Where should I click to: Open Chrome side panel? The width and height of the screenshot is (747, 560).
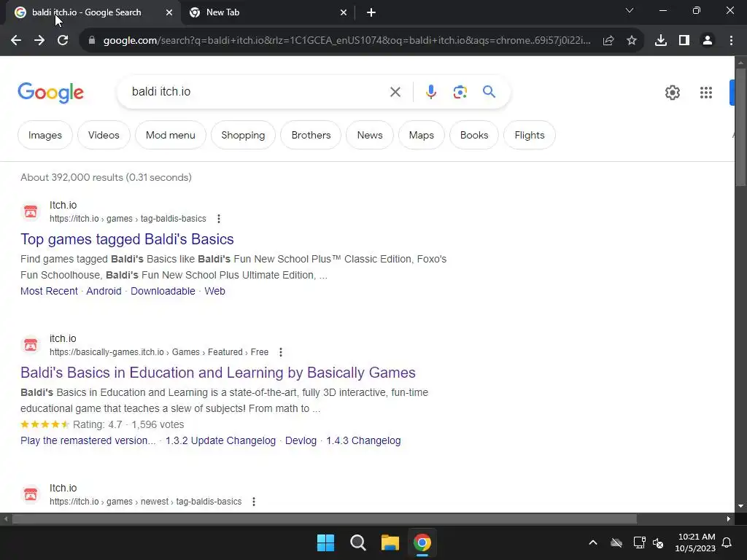tap(684, 41)
